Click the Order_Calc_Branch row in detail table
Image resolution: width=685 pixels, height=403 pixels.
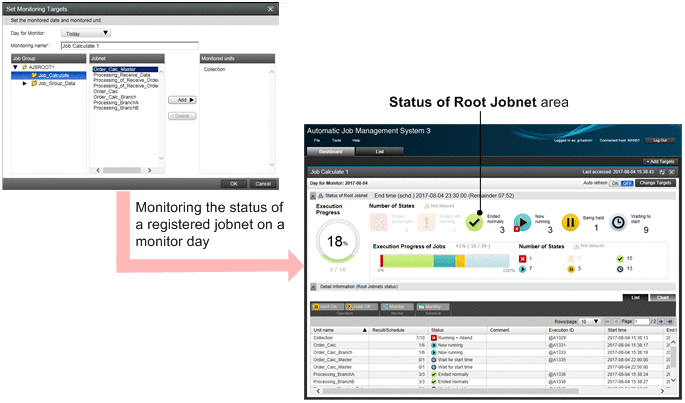(491, 352)
